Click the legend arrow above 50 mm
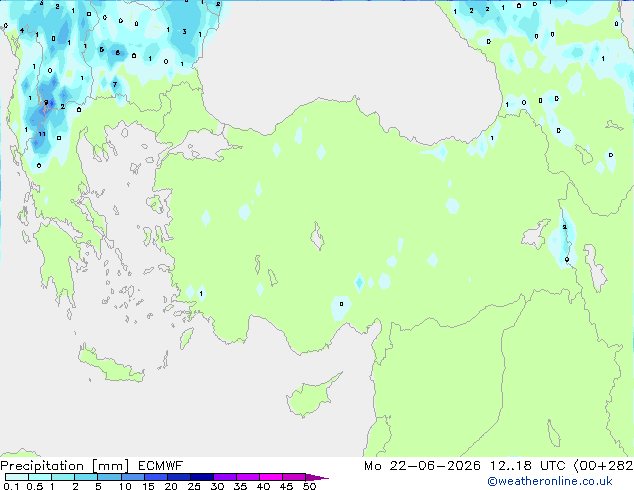Screen dimensions: 634x490 pos(317,477)
